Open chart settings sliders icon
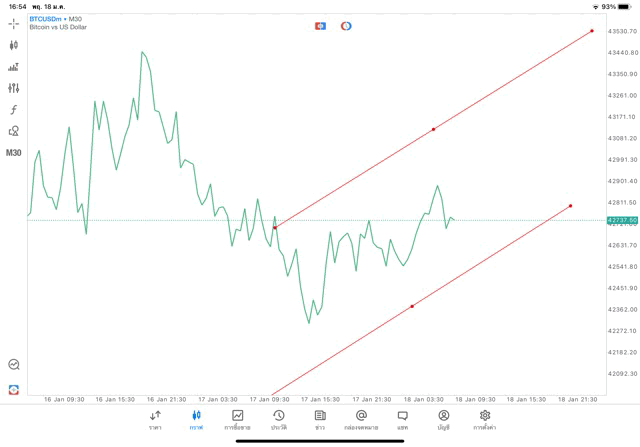 pyautogui.click(x=14, y=88)
